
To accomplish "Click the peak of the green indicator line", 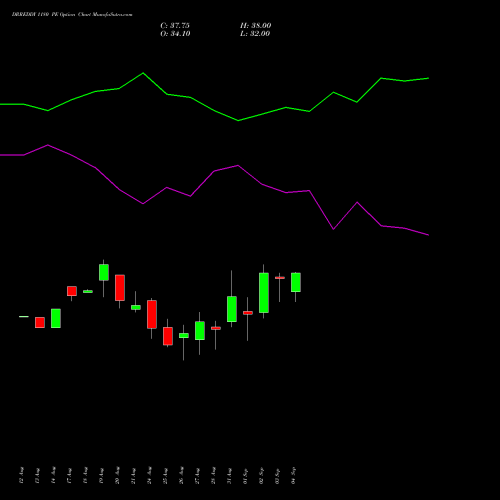I will coord(143,73).
